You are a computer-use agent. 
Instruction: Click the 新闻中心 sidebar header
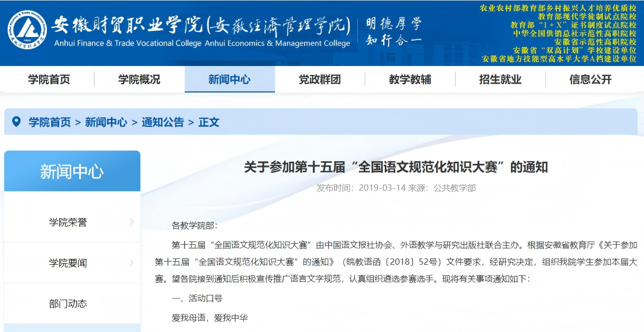point(72,171)
